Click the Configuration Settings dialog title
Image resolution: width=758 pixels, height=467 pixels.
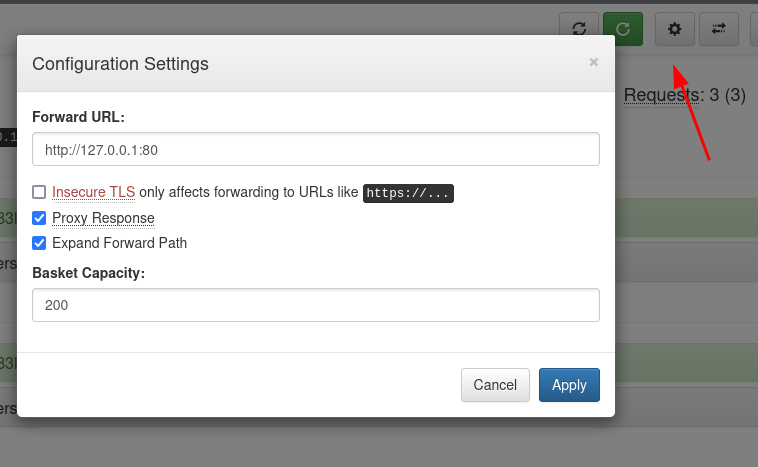(x=120, y=64)
